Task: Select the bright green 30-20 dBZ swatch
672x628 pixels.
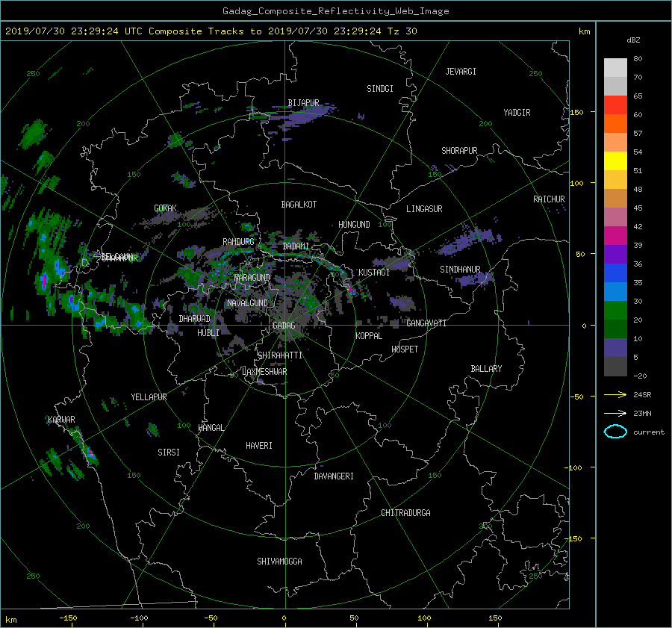Action: point(615,311)
